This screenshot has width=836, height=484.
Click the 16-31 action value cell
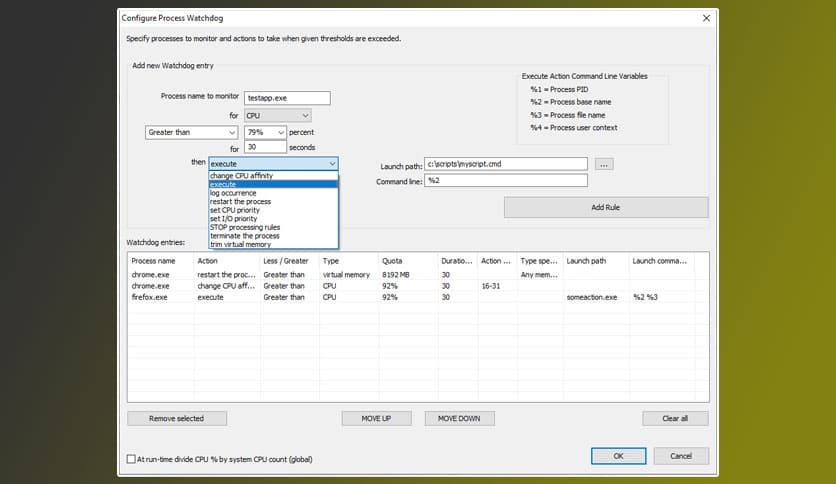491,286
